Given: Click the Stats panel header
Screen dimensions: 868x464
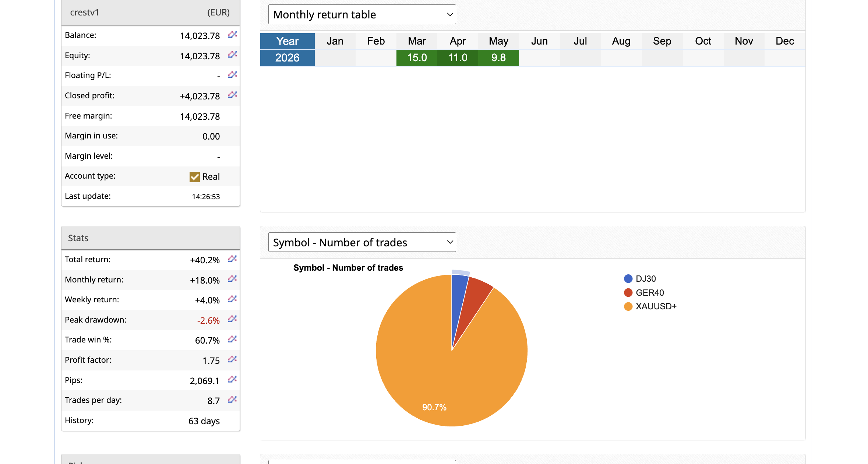Looking at the screenshot, I should coord(151,238).
